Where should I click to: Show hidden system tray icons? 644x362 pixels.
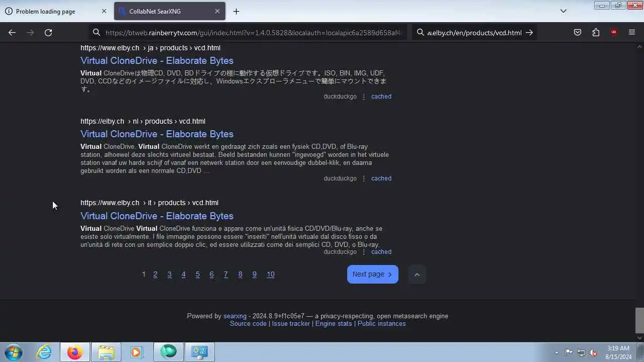coord(556,352)
